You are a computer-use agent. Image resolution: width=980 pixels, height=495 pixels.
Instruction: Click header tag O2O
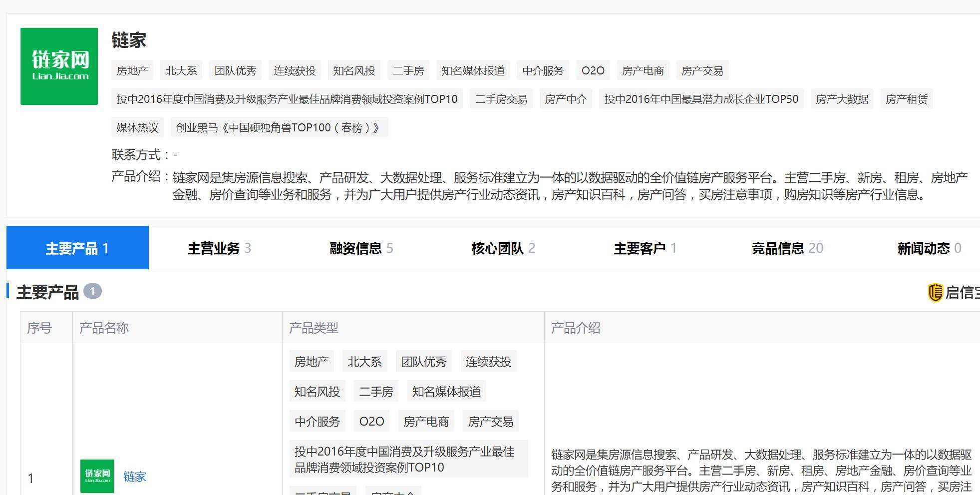pos(593,70)
